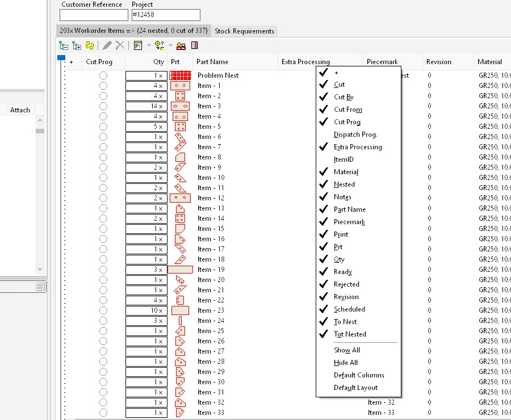The image size is (511, 420).
Task: Click left panel scrollbar down arrow
Action: (40, 269)
